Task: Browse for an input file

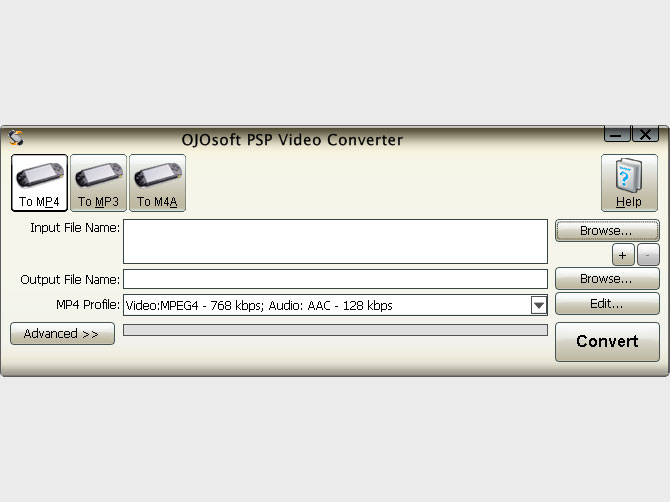Action: coord(606,231)
